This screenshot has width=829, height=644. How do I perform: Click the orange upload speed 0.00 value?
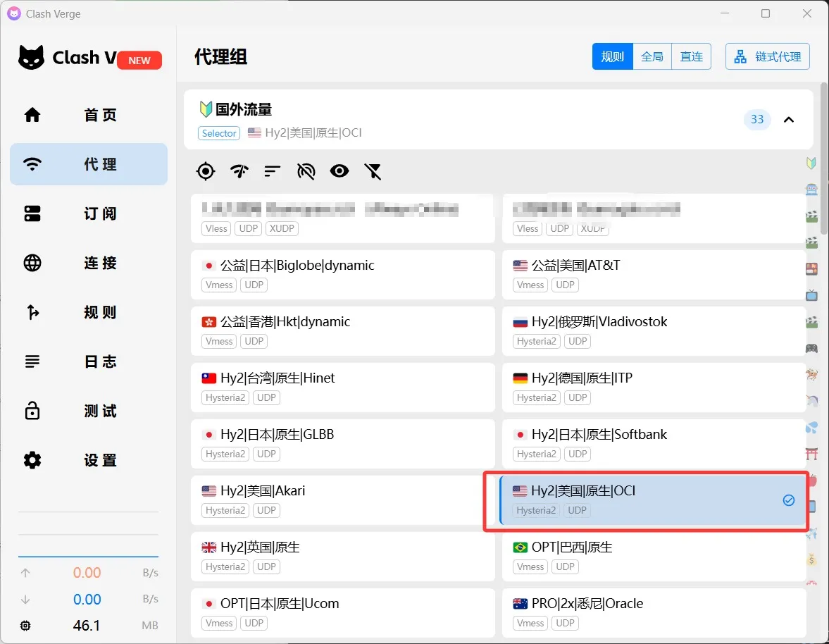point(87,573)
